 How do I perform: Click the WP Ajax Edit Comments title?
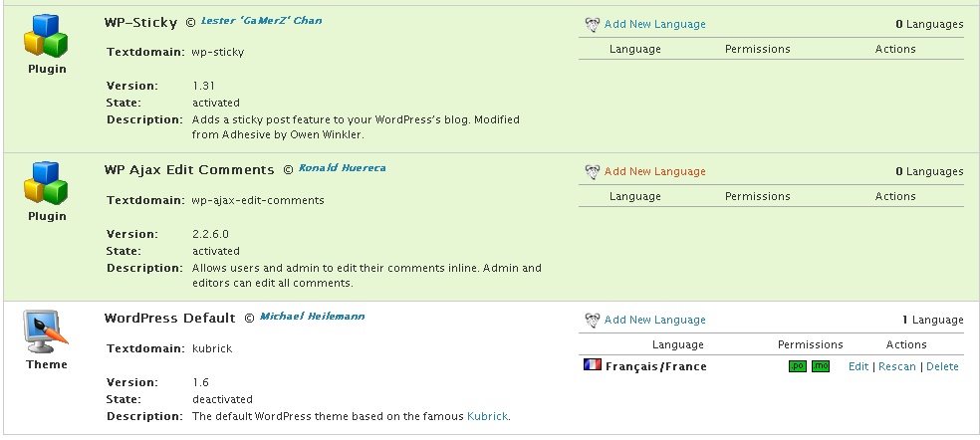pos(189,169)
